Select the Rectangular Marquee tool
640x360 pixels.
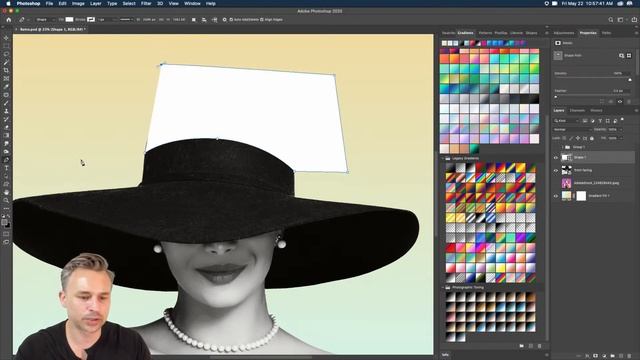[x=6, y=46]
